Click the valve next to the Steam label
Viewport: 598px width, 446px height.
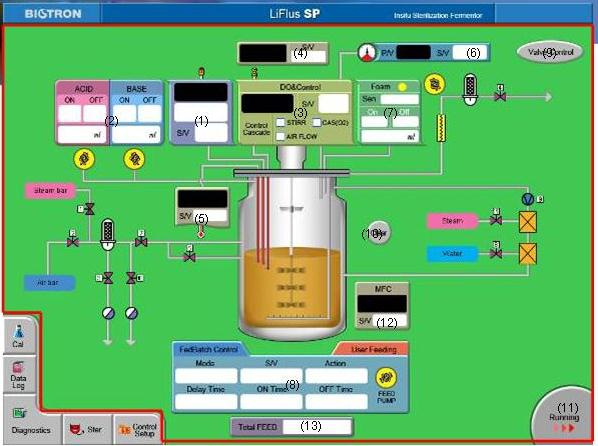[x=495, y=220]
